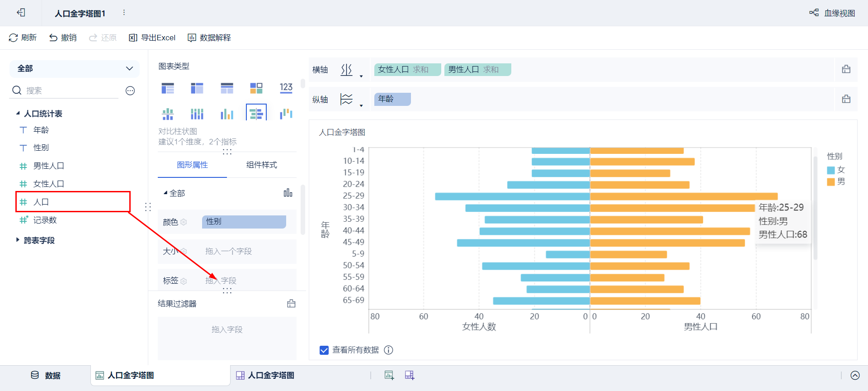Switch to the 组件样式 tab
The width and height of the screenshot is (868, 391).
[x=261, y=165]
